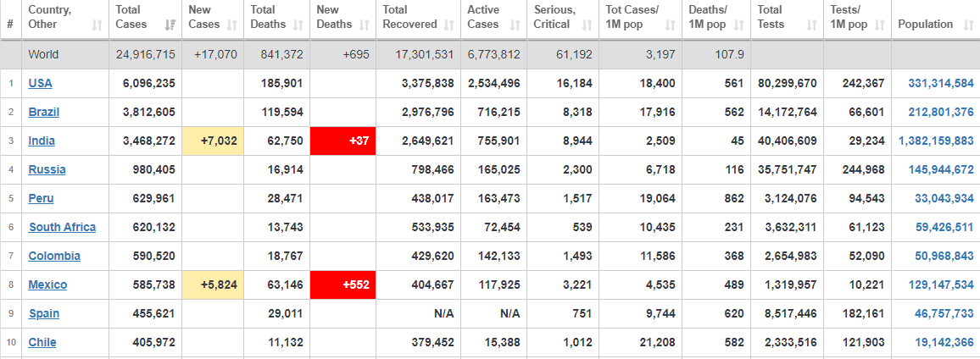Sort by Country using its sort arrows
The width and height of the screenshot is (980, 359).
coord(97,25)
